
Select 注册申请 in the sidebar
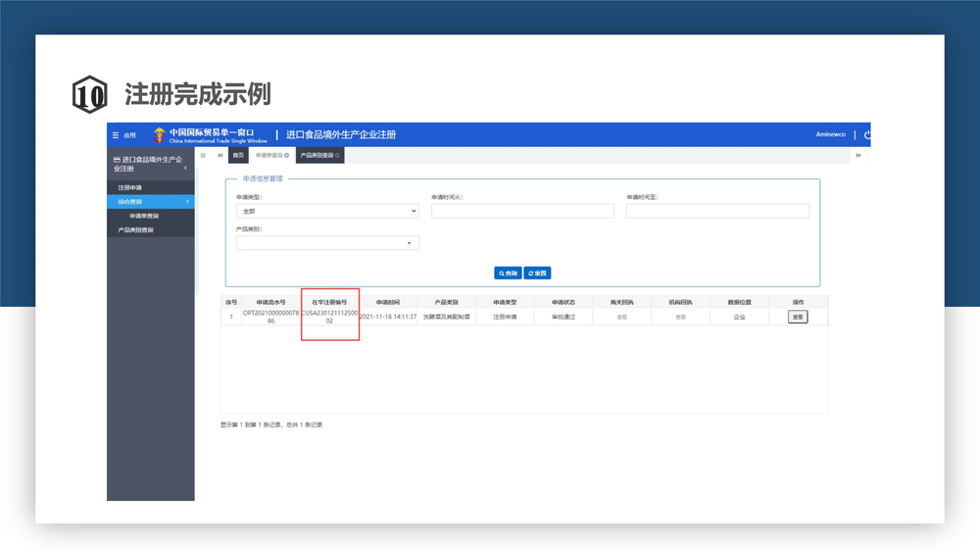point(130,187)
